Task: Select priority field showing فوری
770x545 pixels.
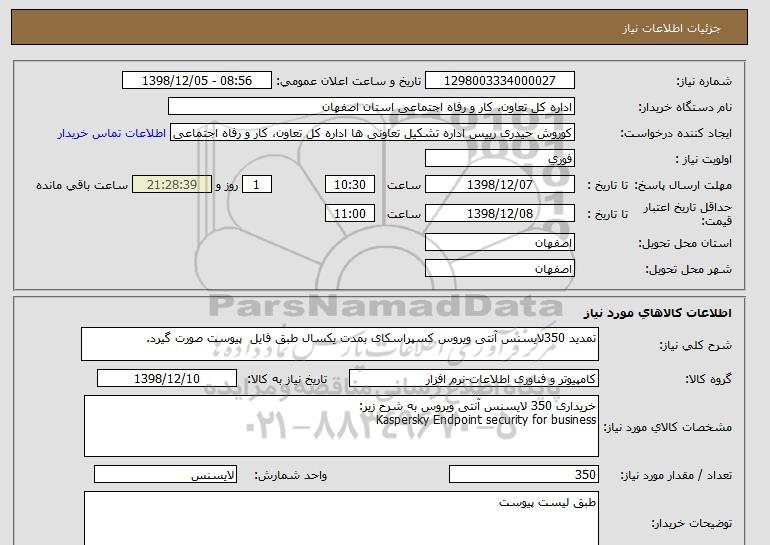Action: (499, 159)
